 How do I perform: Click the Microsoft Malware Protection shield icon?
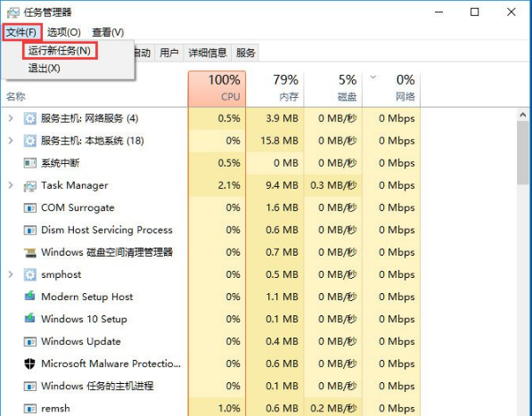30,363
